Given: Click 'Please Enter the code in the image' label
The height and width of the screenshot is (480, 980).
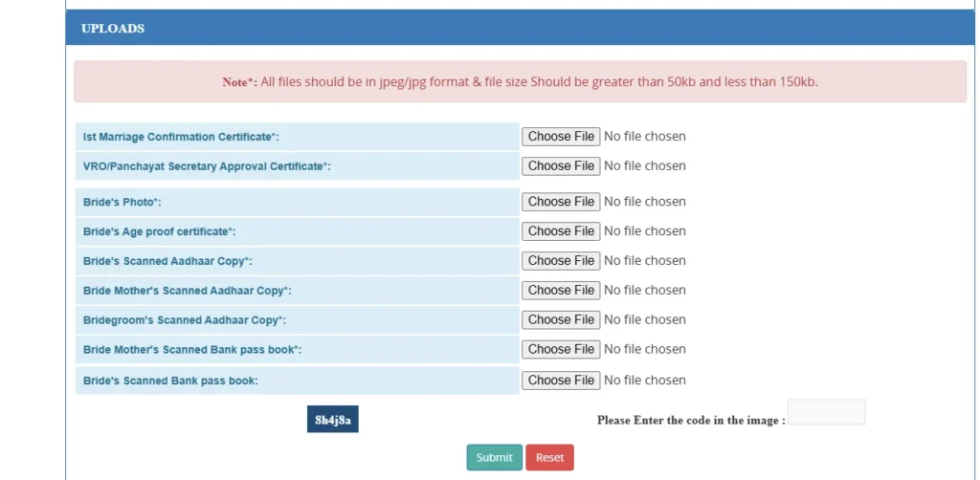Looking at the screenshot, I should click(691, 420).
